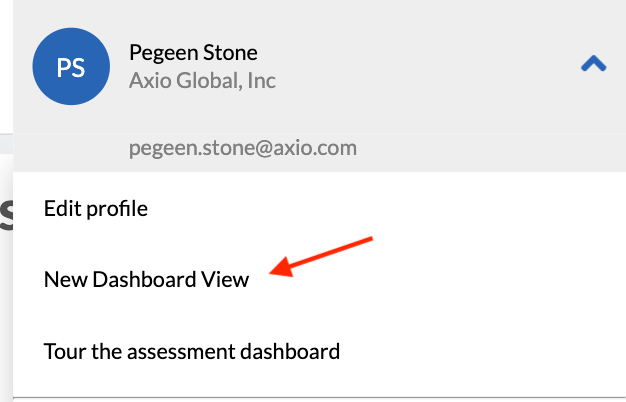Select New Dashboard View
This screenshot has height=402, width=626.
tap(146, 280)
